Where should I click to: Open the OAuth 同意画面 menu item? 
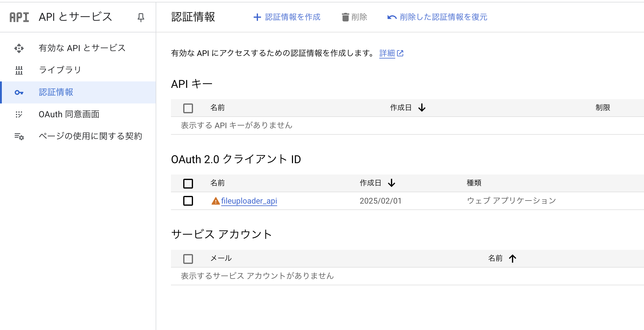pyautogui.click(x=69, y=114)
